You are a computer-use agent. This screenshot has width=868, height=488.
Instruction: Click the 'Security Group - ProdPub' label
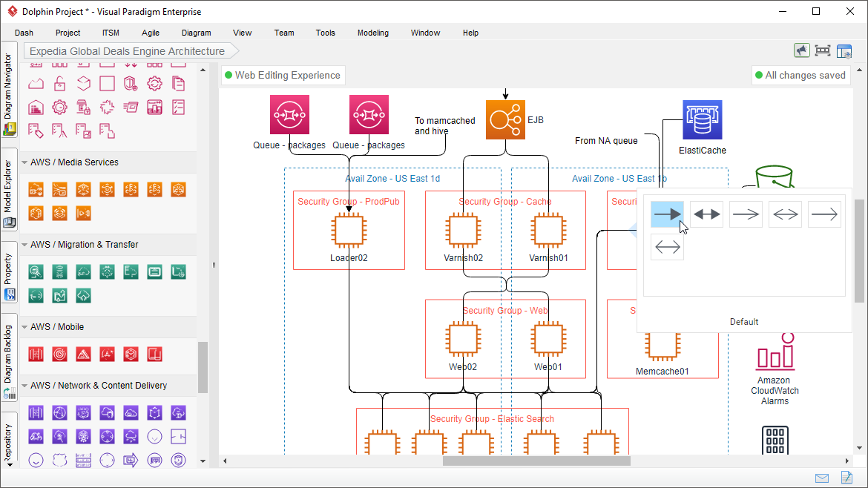pos(349,202)
